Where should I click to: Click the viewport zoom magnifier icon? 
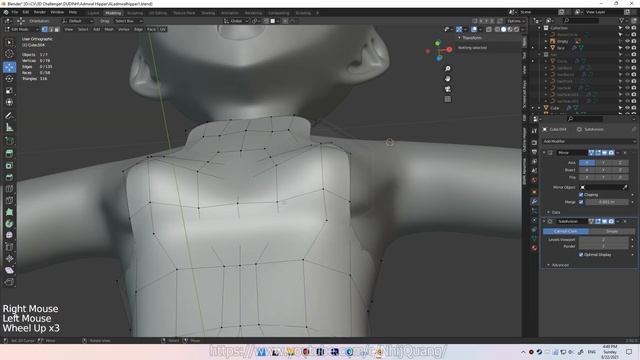[x=448, y=69]
